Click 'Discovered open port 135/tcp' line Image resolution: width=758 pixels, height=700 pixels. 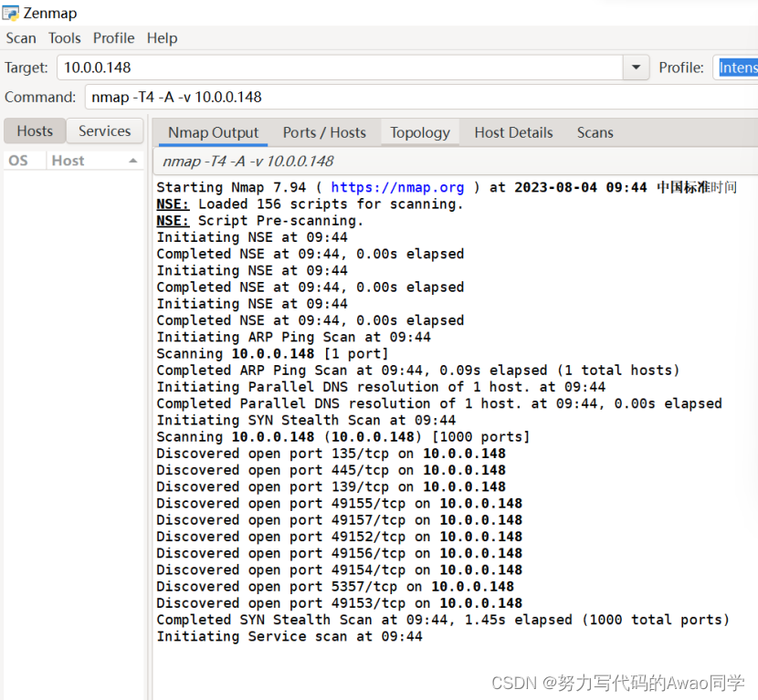pos(331,454)
